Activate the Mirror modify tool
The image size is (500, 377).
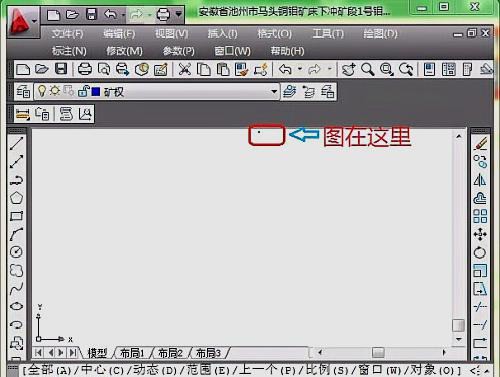[x=480, y=180]
